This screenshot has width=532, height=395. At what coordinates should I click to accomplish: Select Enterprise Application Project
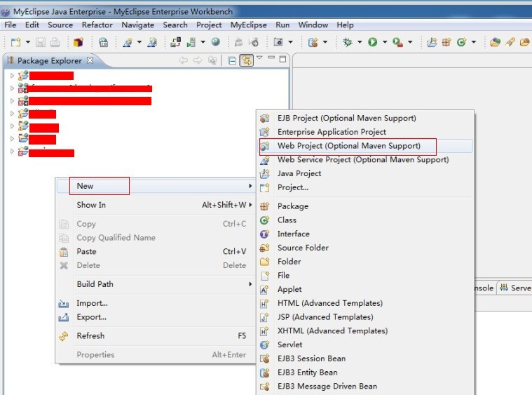tap(365, 132)
